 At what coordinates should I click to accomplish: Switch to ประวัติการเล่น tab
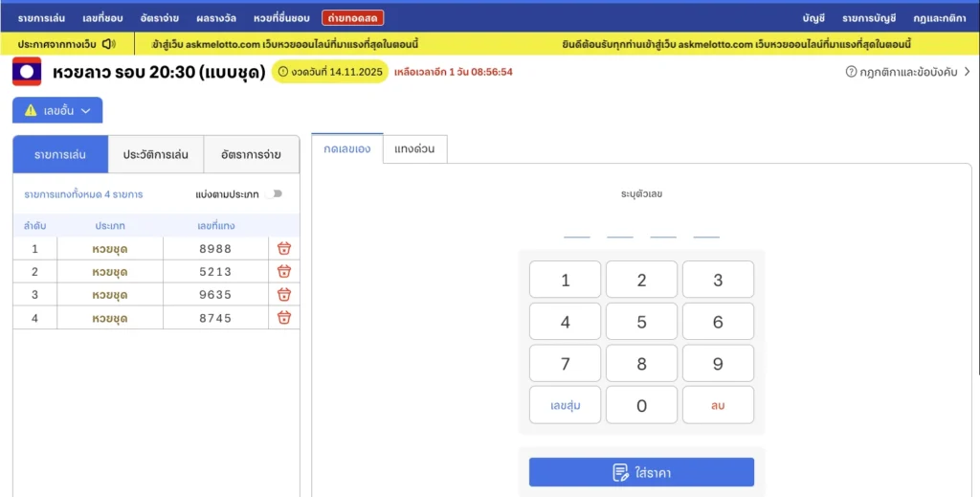156,154
